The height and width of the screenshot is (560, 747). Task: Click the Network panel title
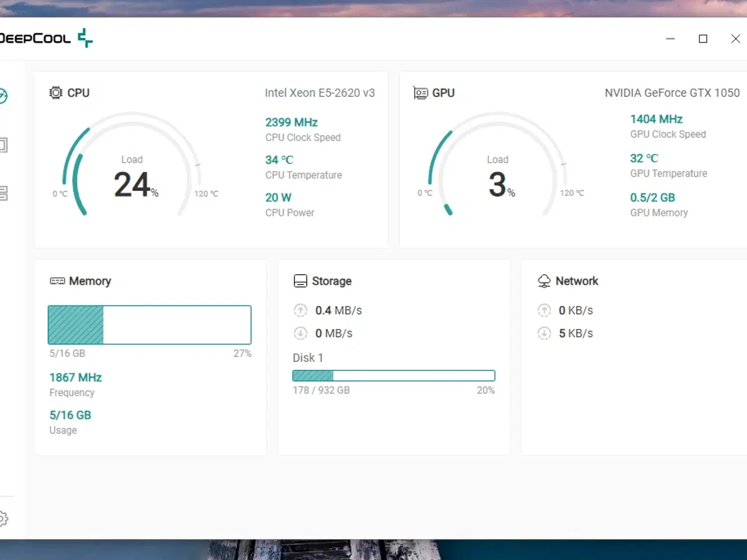pyautogui.click(x=577, y=281)
